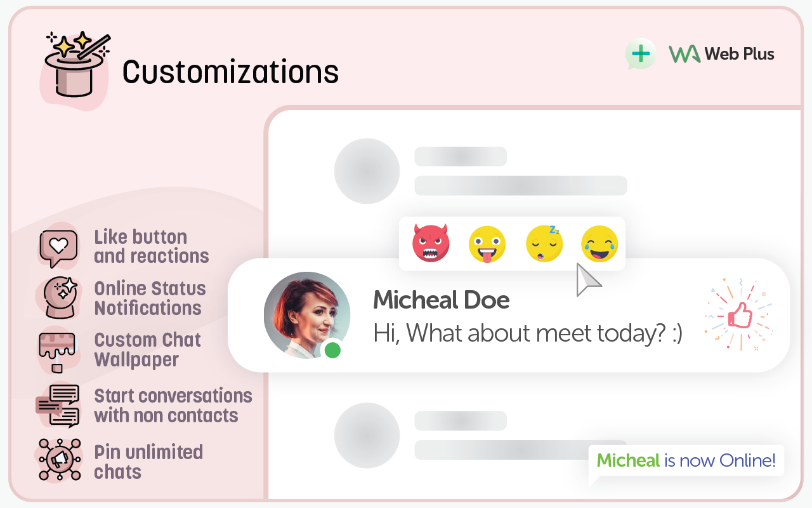Click the dripping paint wallpaper icon
Screen dimensions: 812x508
coord(57,351)
